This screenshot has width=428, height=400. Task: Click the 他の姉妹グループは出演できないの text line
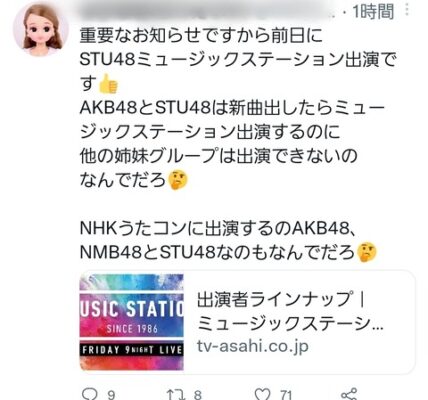coord(218,156)
